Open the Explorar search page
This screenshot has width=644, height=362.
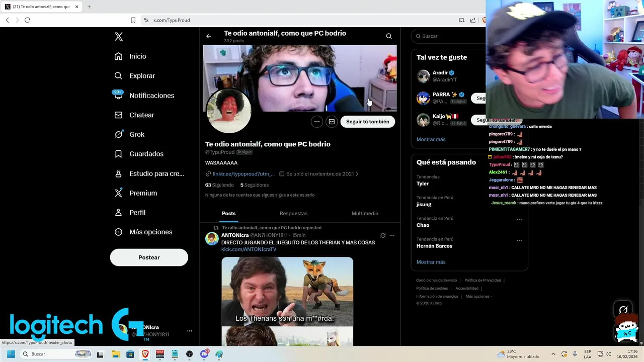[134, 76]
